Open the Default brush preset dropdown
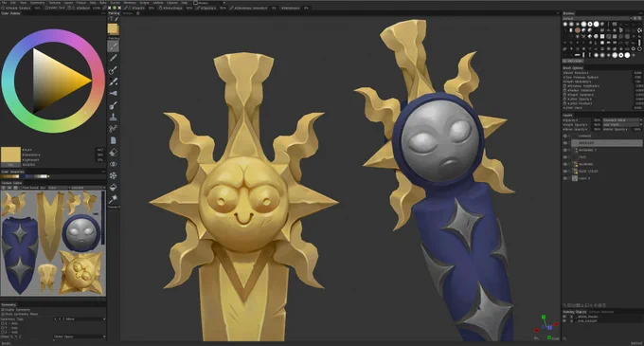Screen dimensions: 644x346 (598, 19)
